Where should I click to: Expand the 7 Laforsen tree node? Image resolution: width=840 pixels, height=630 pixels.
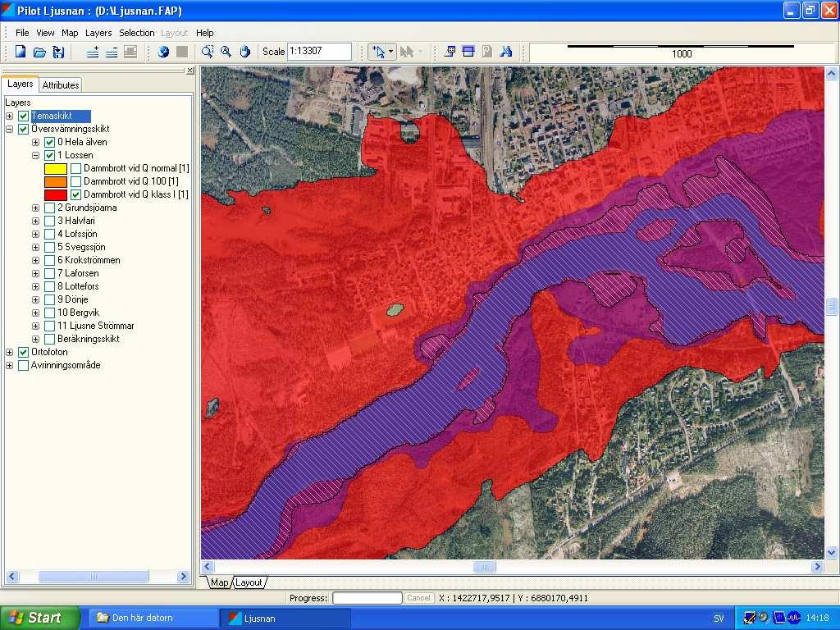[36, 273]
